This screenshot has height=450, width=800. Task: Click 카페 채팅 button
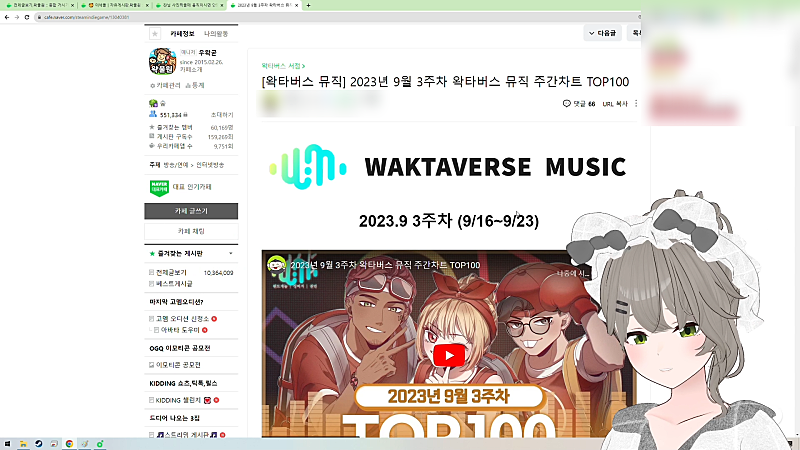click(x=191, y=231)
